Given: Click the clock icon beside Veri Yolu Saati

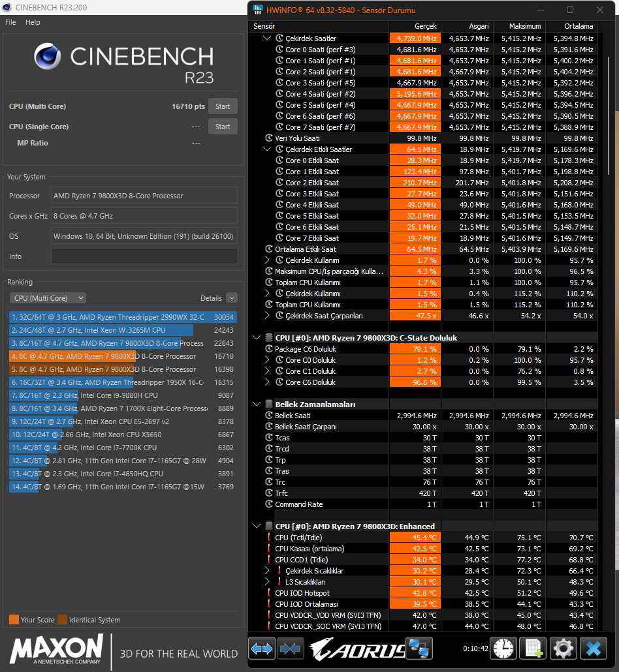Looking at the screenshot, I should click(x=269, y=138).
